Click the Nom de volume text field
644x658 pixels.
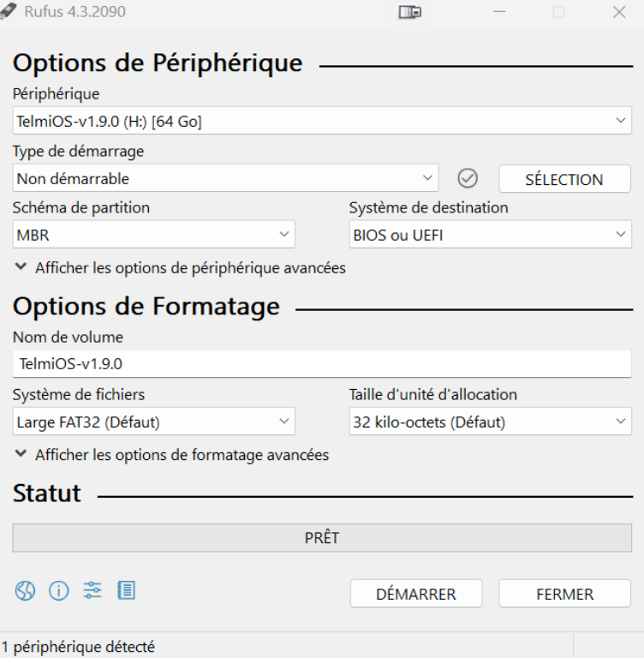321,364
